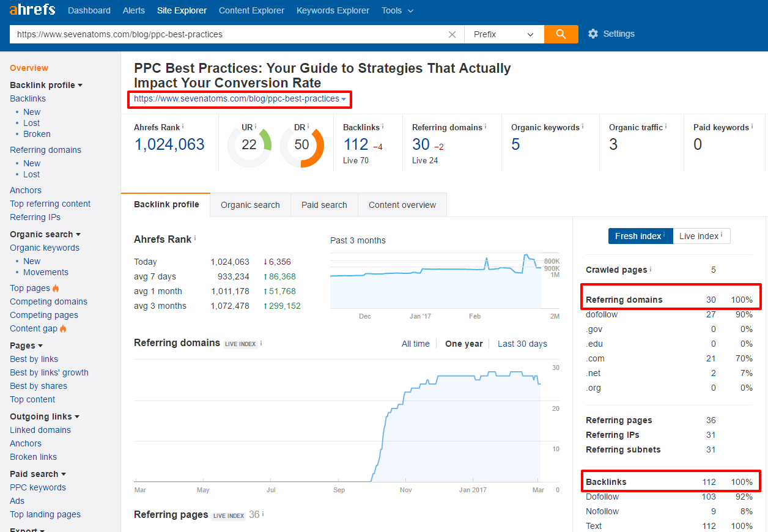
Task: Click the 5 organic keywords count
Action: click(x=515, y=144)
